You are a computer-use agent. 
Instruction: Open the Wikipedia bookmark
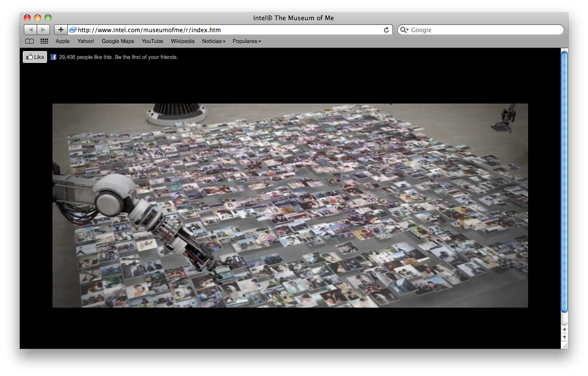182,42
